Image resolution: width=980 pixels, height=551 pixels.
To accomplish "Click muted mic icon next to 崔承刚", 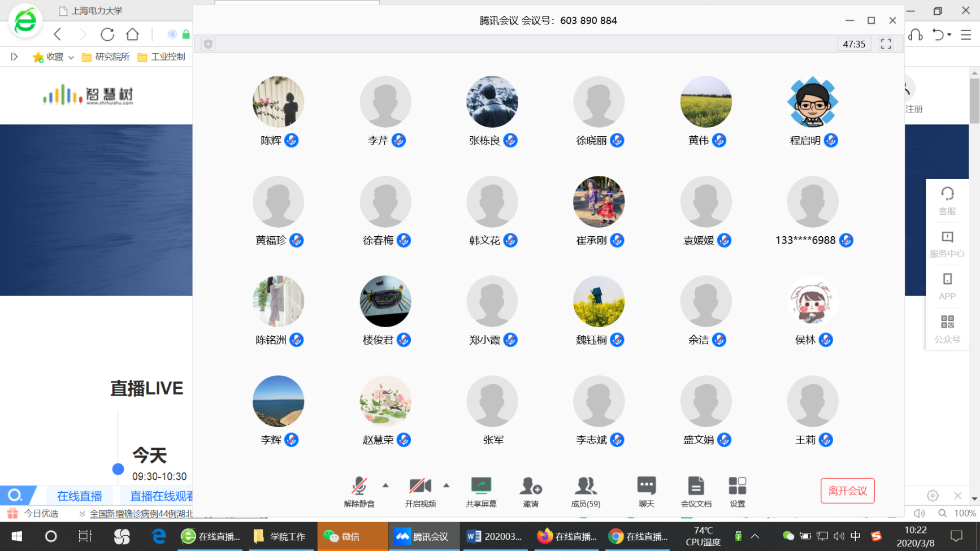I will click(x=617, y=240).
